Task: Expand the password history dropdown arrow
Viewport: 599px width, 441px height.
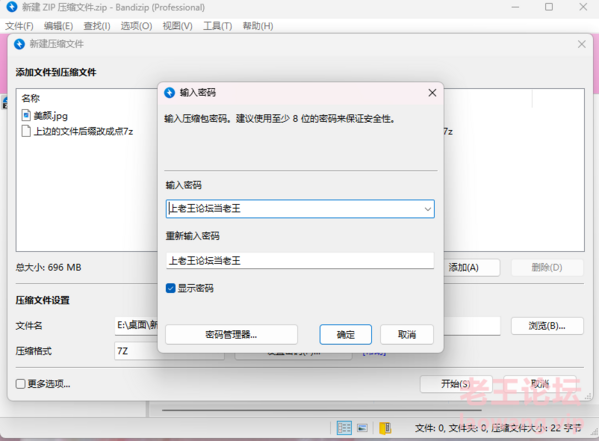Action: click(x=427, y=209)
